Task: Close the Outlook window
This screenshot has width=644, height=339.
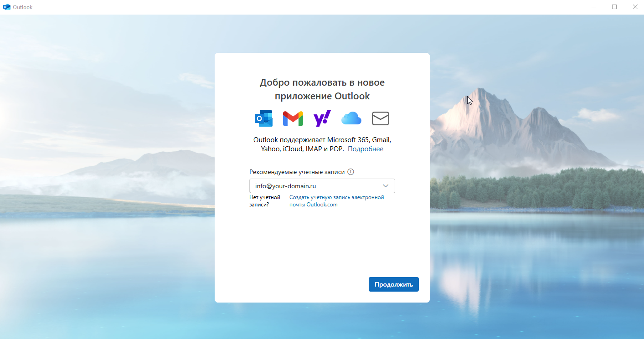Action: pyautogui.click(x=634, y=7)
